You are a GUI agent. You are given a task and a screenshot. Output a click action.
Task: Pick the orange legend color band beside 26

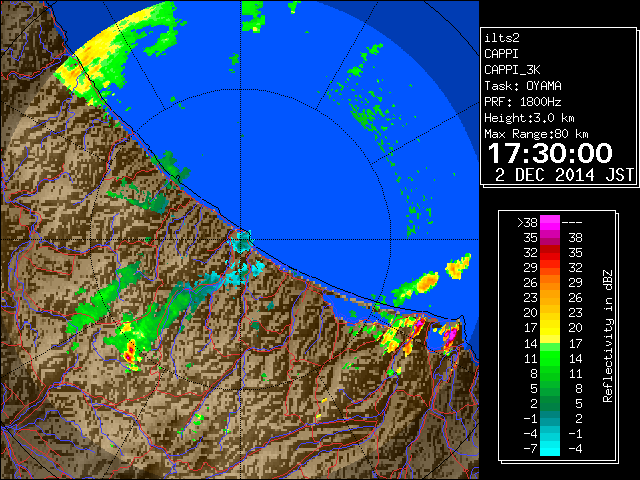click(x=550, y=283)
